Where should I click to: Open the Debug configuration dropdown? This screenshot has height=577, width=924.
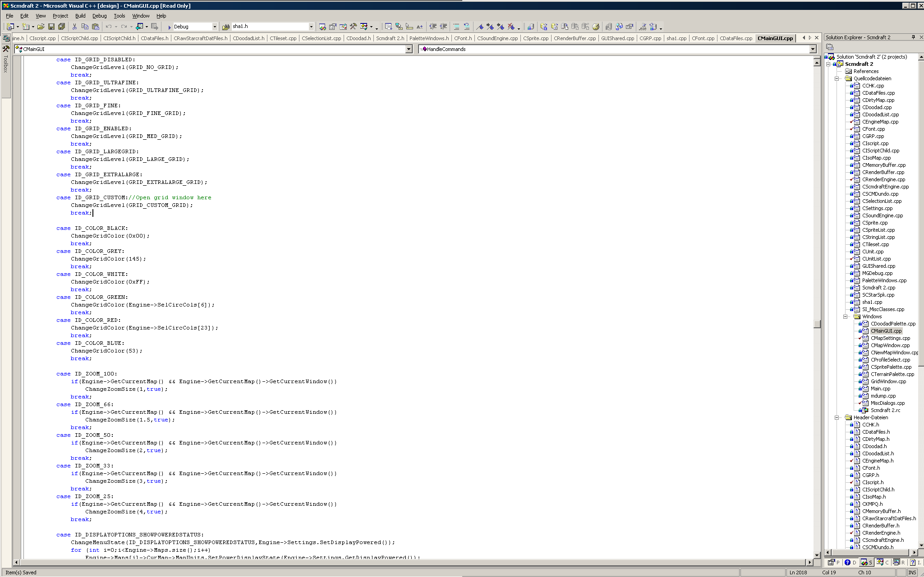click(215, 27)
